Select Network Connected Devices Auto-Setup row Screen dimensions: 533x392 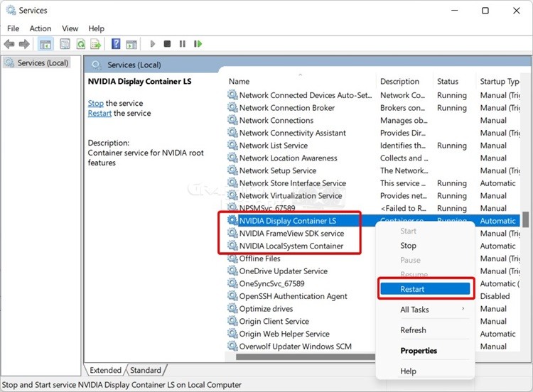click(x=372, y=95)
